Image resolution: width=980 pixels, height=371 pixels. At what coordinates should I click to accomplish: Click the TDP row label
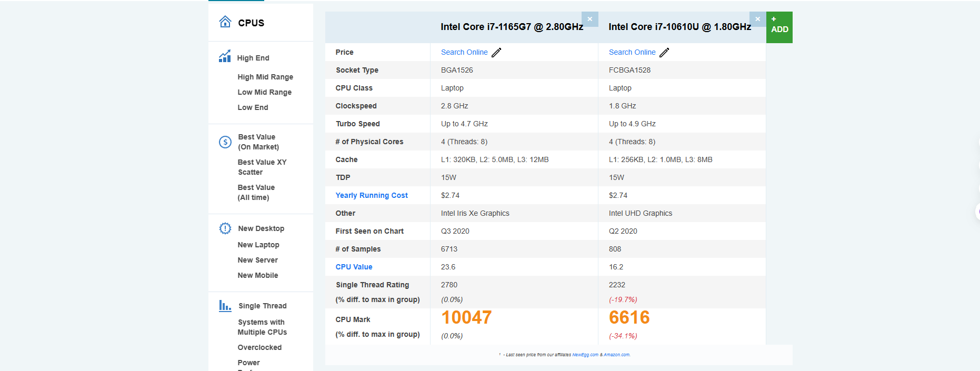point(343,177)
